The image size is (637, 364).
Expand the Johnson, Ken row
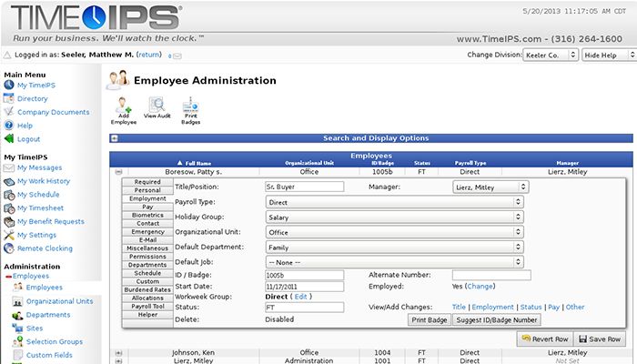(x=118, y=353)
